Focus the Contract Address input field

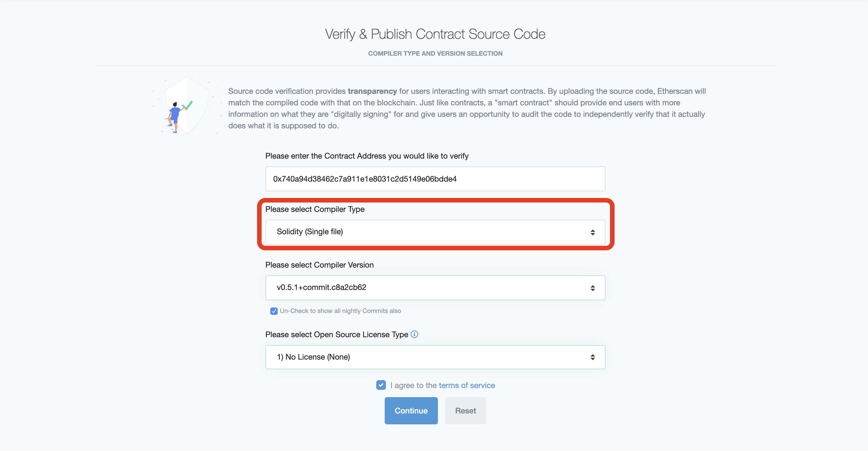(x=435, y=179)
